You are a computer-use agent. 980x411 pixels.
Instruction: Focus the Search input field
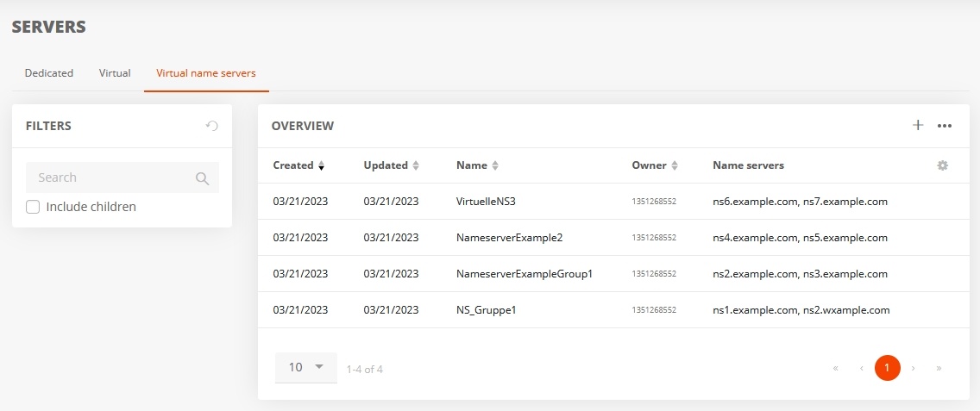click(x=122, y=177)
